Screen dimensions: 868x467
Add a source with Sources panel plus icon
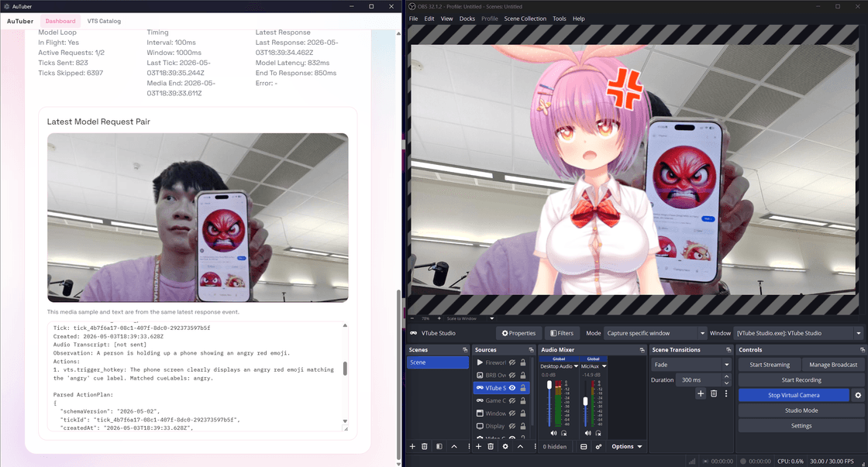coord(478,447)
